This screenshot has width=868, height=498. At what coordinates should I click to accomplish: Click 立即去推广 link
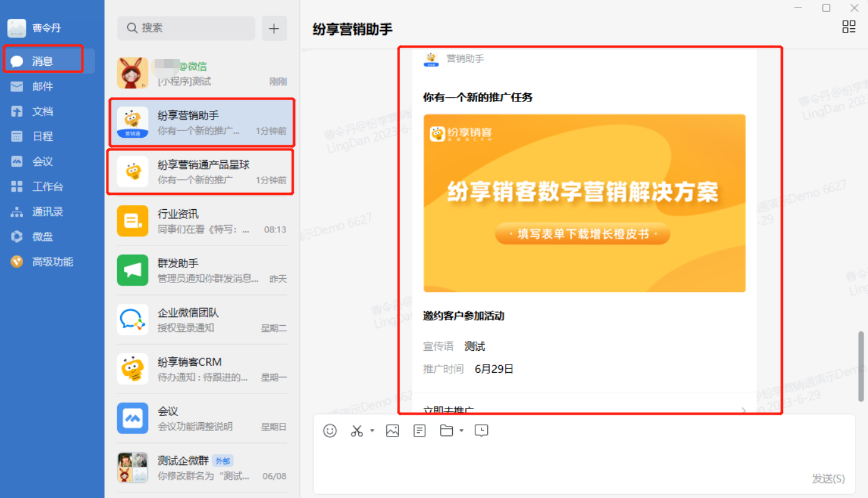coord(448,410)
